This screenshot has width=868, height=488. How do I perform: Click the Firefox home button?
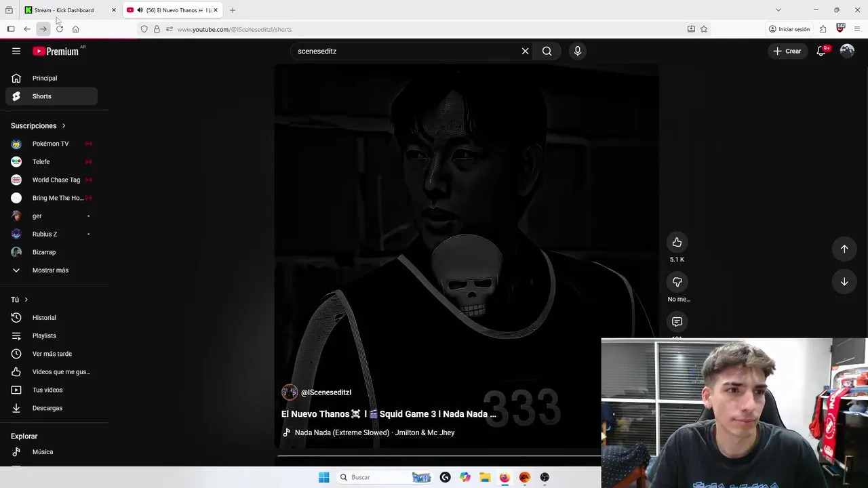point(75,29)
